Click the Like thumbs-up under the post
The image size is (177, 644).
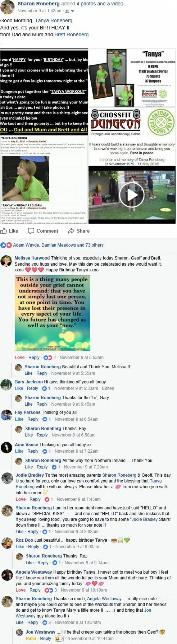point(10,231)
